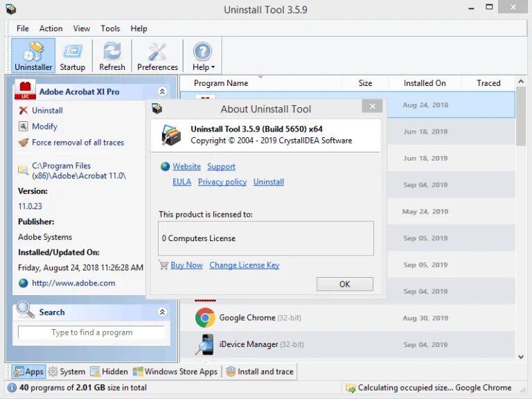Image resolution: width=532 pixels, height=399 pixels.
Task: Click the Uninstall Tool icon in title bar
Action: pos(11,9)
